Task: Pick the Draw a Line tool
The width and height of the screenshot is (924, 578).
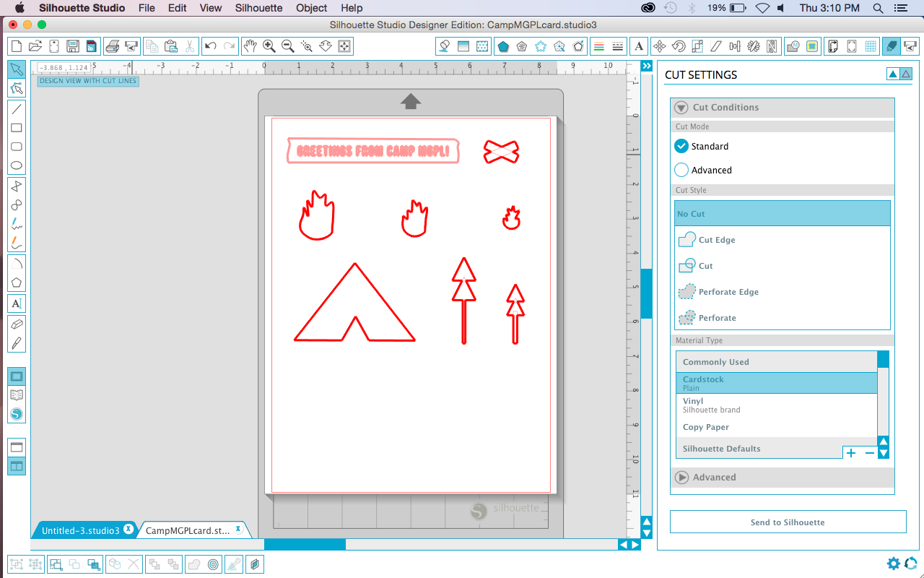Action: [17, 109]
